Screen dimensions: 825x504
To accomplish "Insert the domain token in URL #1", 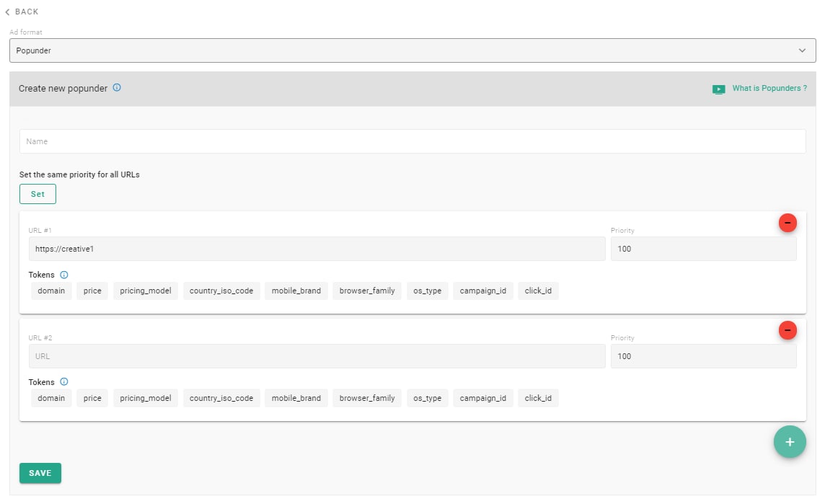I will click(x=51, y=291).
